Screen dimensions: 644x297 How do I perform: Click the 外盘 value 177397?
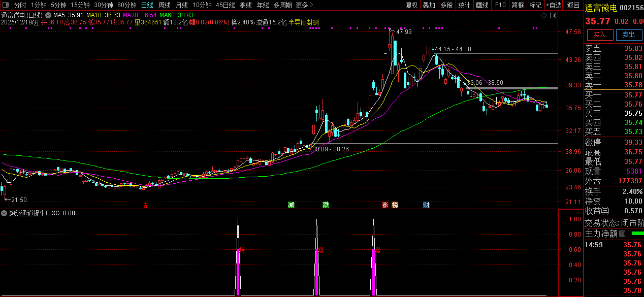point(630,181)
